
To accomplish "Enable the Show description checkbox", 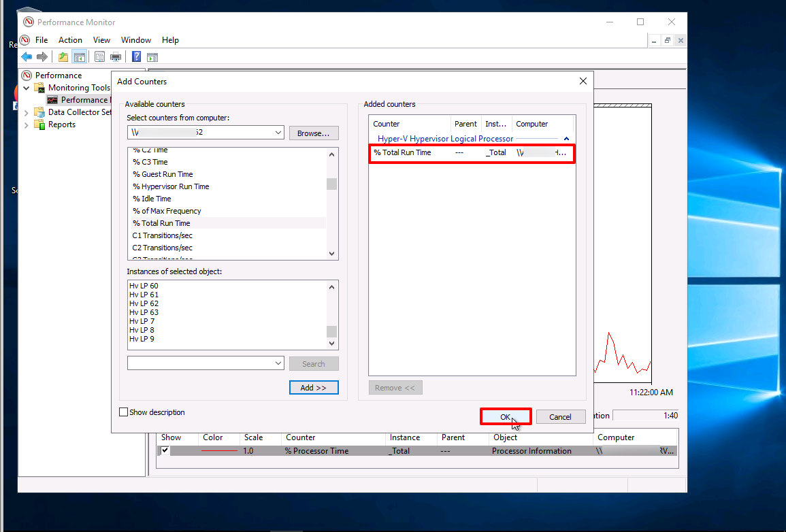I will pyautogui.click(x=123, y=412).
